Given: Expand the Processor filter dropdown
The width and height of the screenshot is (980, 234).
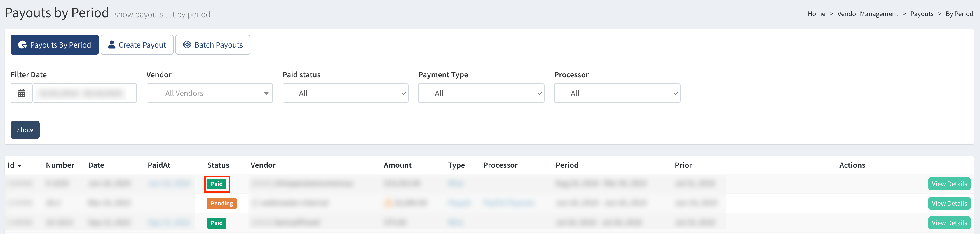Looking at the screenshot, I should coord(617,93).
